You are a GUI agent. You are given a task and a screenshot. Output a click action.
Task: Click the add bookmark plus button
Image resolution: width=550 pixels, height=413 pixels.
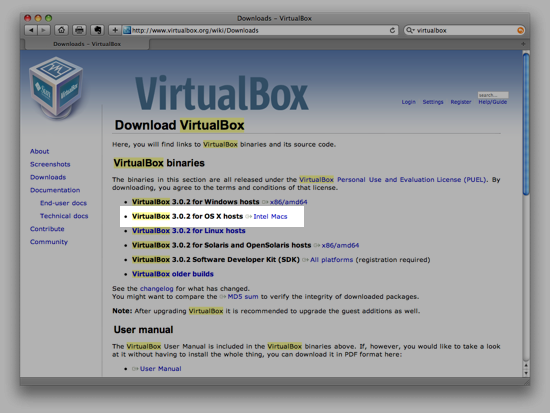tap(115, 30)
